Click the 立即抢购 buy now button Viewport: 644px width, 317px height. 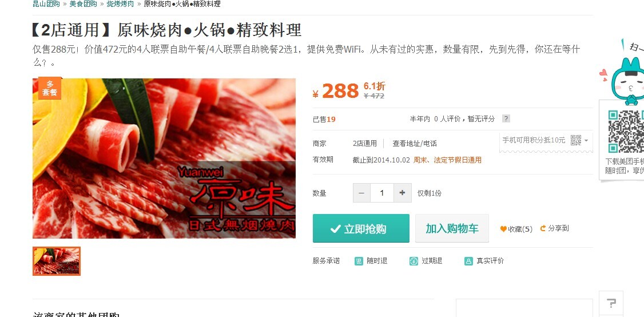(x=361, y=228)
